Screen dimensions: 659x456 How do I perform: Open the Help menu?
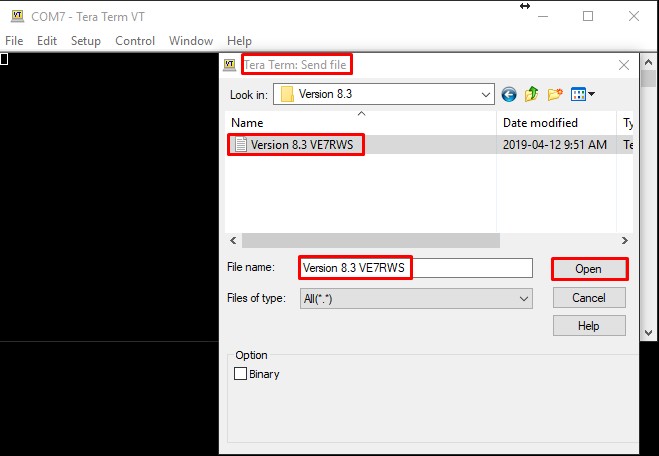pos(239,41)
